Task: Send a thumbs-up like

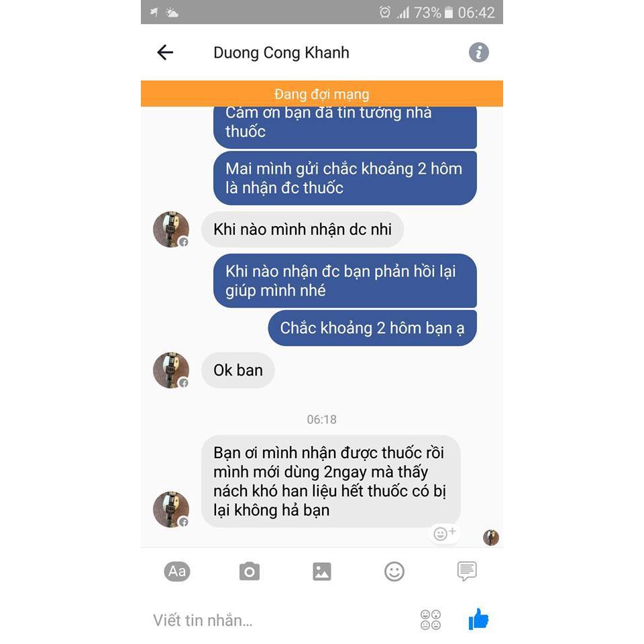Action: 478,619
